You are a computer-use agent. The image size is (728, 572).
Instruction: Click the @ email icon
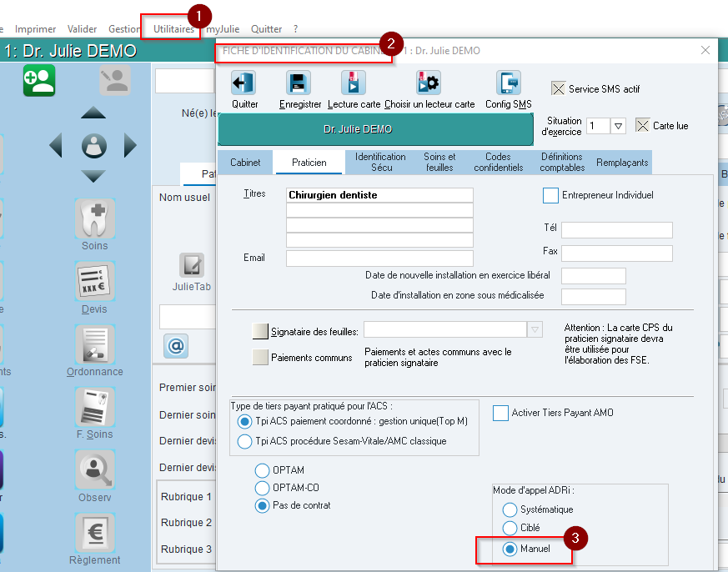tap(176, 346)
